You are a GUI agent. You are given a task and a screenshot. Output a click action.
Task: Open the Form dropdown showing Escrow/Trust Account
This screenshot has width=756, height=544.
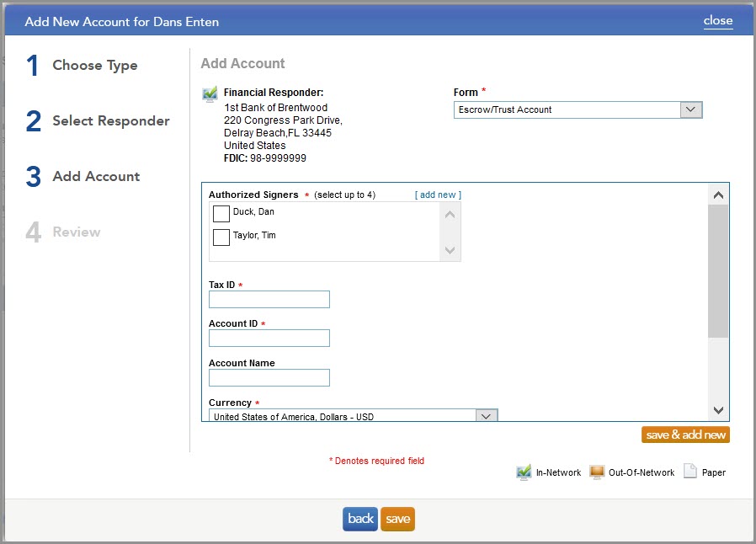[690, 109]
